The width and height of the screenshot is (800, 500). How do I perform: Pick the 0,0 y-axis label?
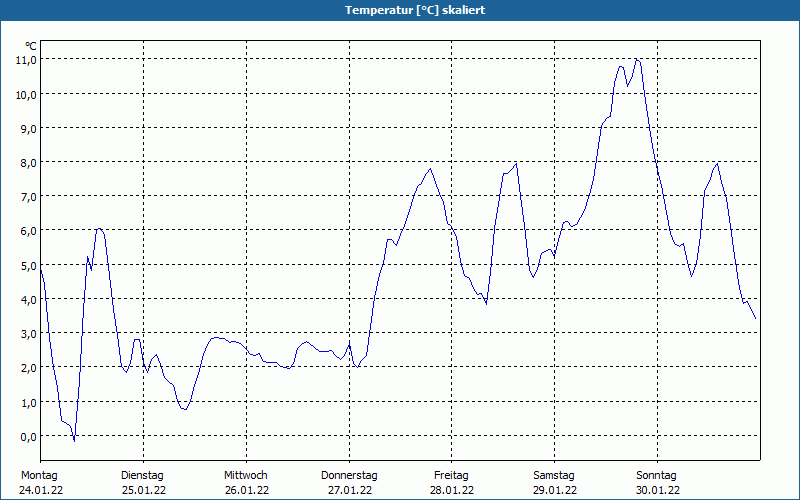point(26,436)
